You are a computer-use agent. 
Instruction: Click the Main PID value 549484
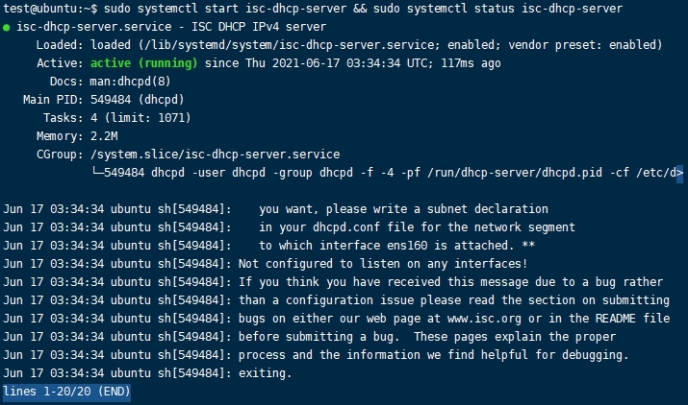[x=115, y=100]
